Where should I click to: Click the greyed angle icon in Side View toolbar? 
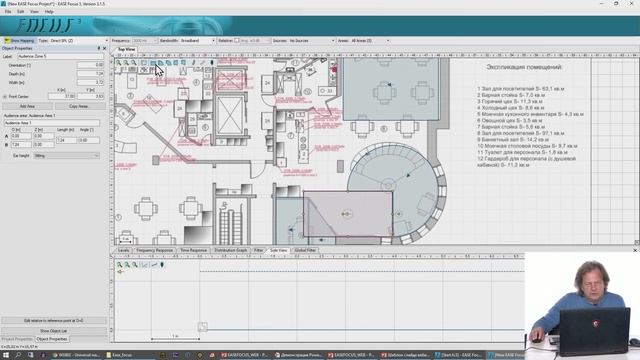tap(144, 265)
